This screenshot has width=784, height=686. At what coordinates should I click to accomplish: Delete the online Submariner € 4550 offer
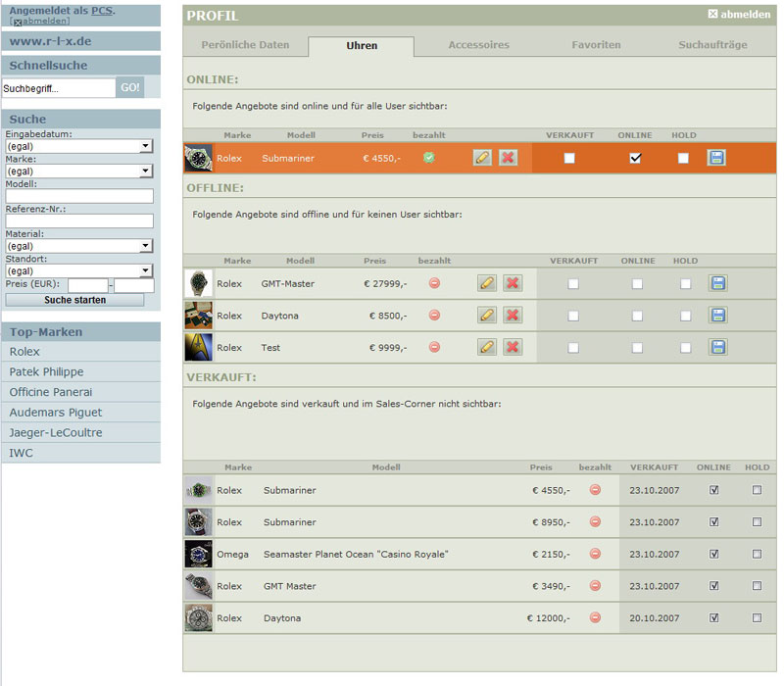coord(508,158)
